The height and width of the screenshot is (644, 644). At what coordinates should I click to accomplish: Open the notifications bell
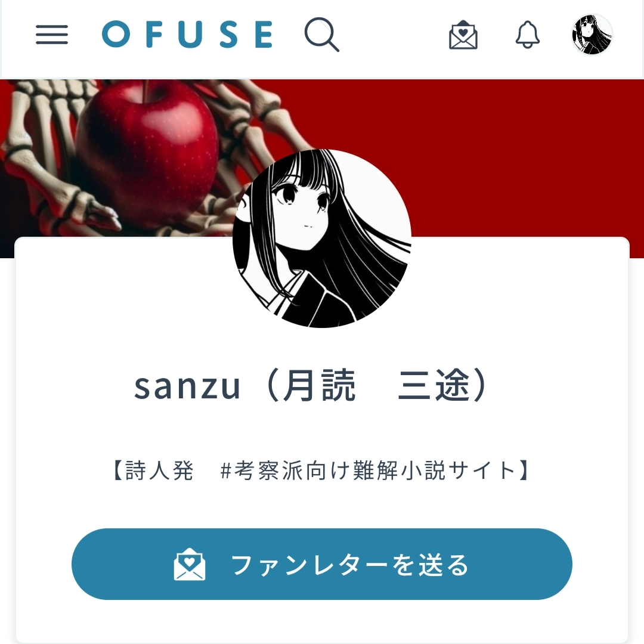click(527, 35)
